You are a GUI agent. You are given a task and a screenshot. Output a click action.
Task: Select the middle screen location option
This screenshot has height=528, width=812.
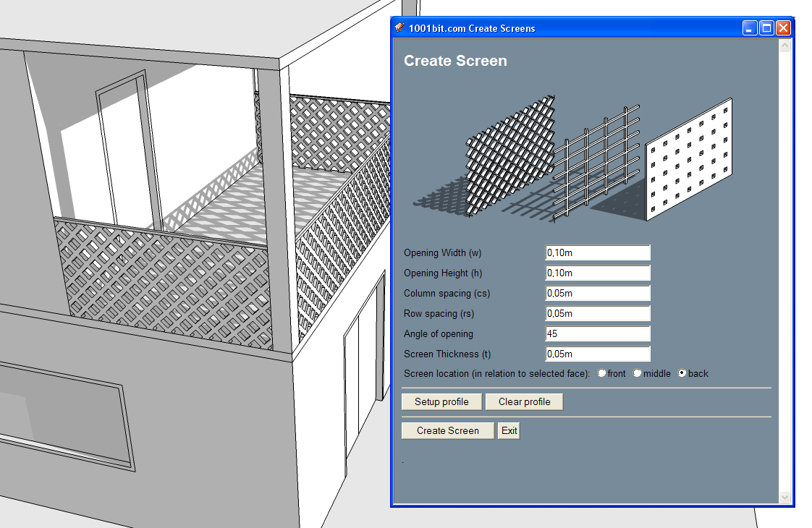pos(638,373)
